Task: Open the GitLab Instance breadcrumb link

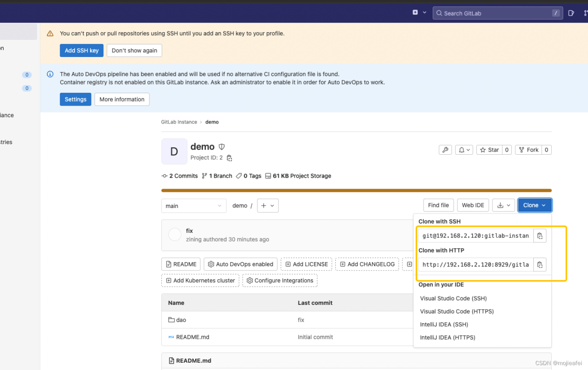Action: [x=179, y=122]
